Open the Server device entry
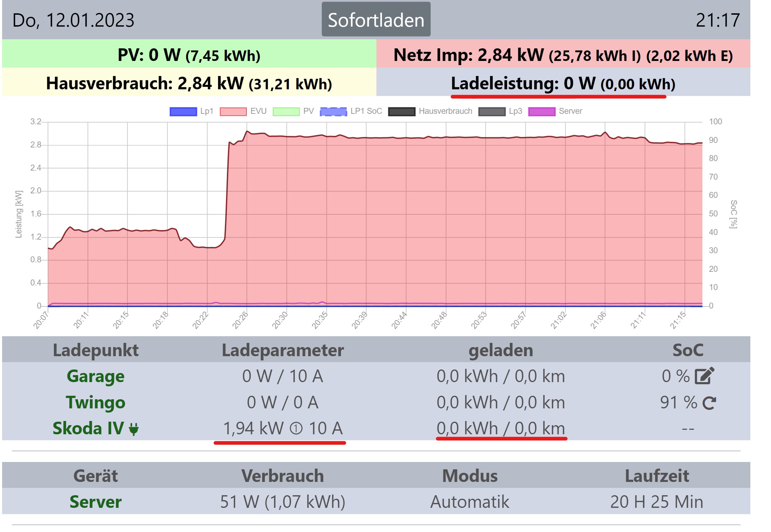 [x=96, y=502]
